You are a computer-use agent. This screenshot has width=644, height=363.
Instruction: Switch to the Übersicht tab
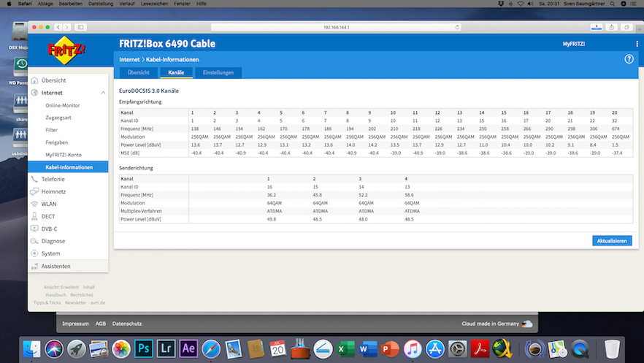pos(139,73)
